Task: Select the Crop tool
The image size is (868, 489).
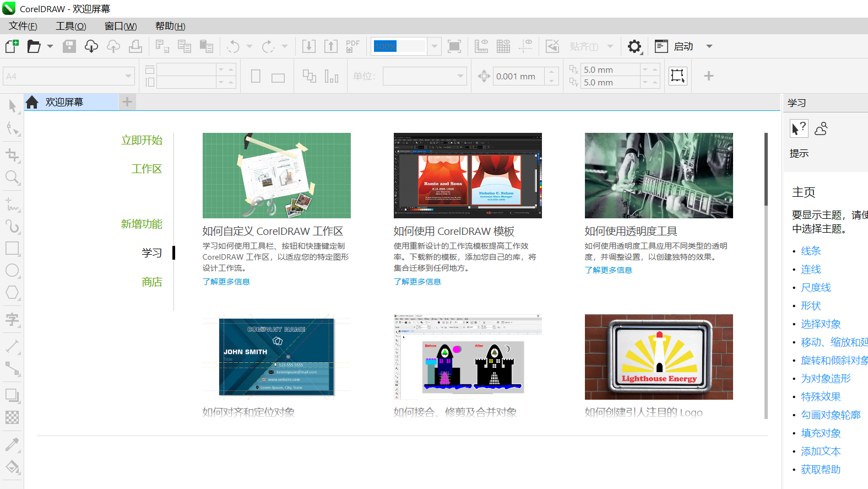Action: click(x=12, y=155)
